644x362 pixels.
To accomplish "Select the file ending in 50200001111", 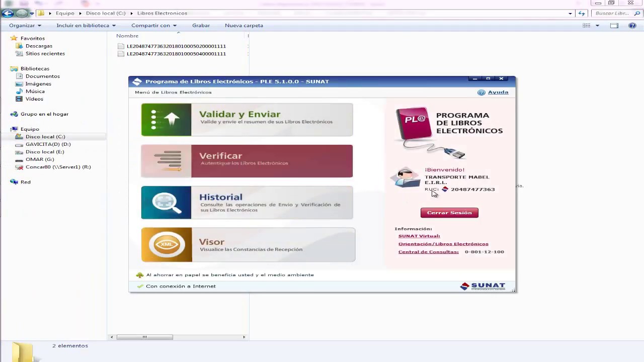I will coord(176,46).
